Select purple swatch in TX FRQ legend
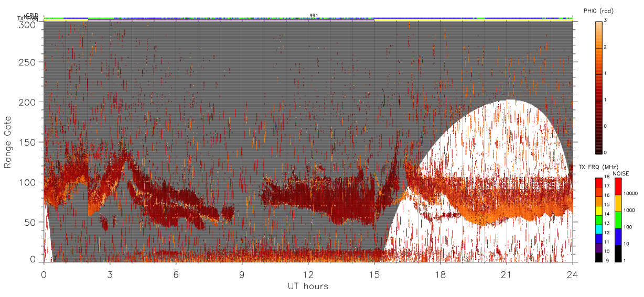 tap(598, 248)
